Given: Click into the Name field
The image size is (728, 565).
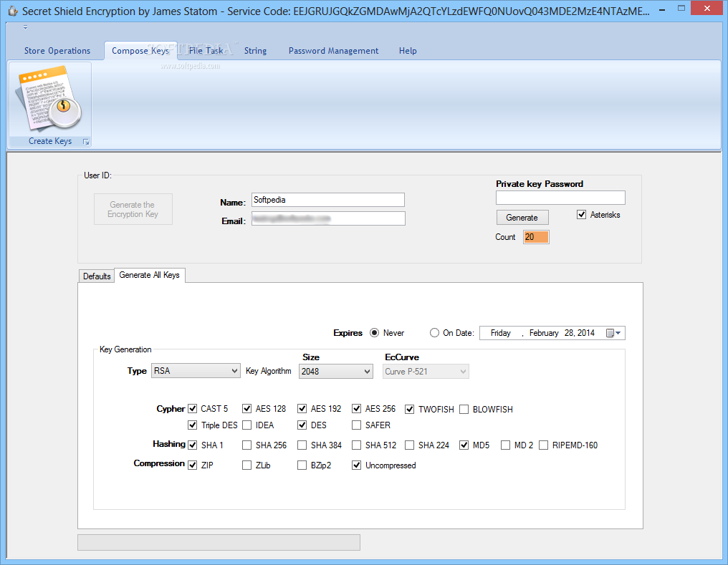Looking at the screenshot, I should (327, 200).
